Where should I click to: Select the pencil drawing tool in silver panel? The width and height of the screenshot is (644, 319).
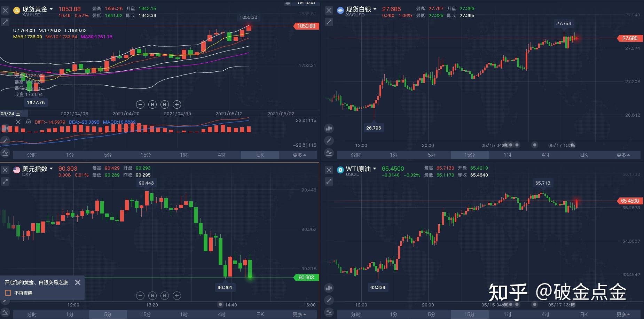(x=329, y=140)
